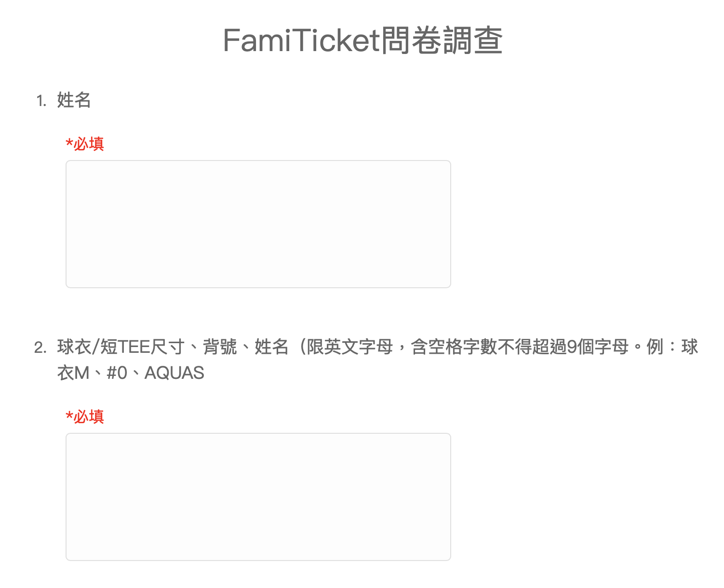Click the red *必填 label under question 2
The image size is (724, 588).
[85, 416]
